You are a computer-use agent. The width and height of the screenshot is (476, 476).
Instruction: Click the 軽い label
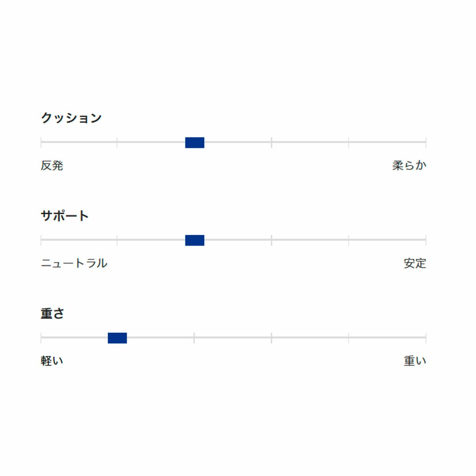52,361
